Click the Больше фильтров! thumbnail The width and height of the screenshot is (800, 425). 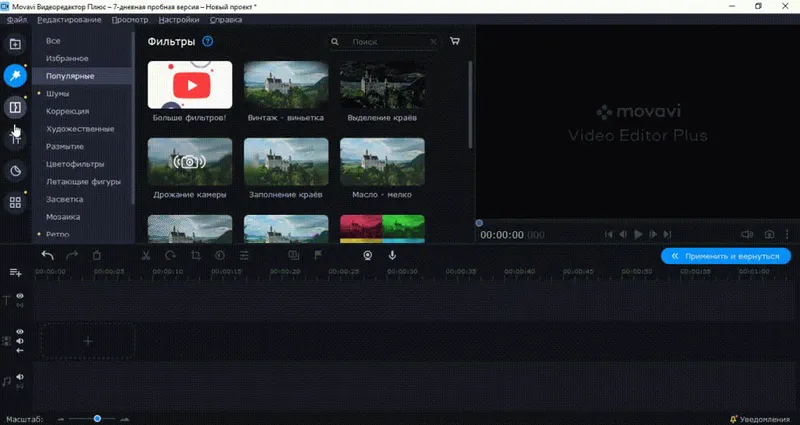(190, 85)
